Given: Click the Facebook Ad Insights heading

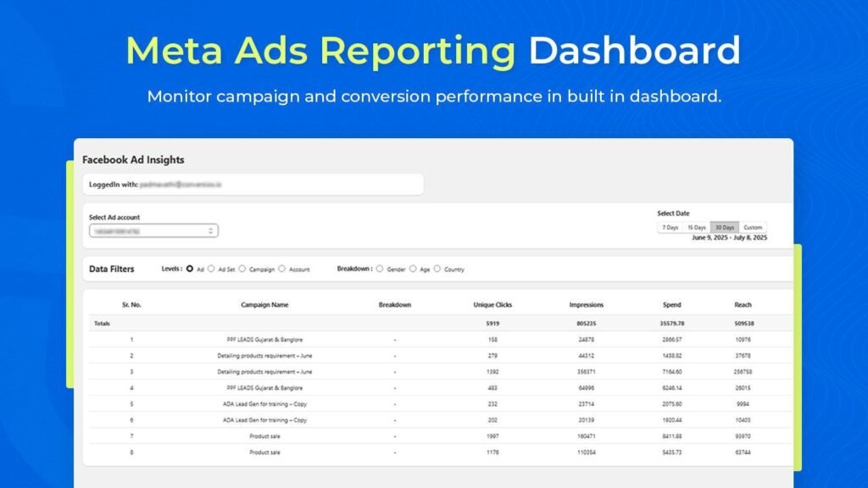Looking at the screenshot, I should pos(133,160).
